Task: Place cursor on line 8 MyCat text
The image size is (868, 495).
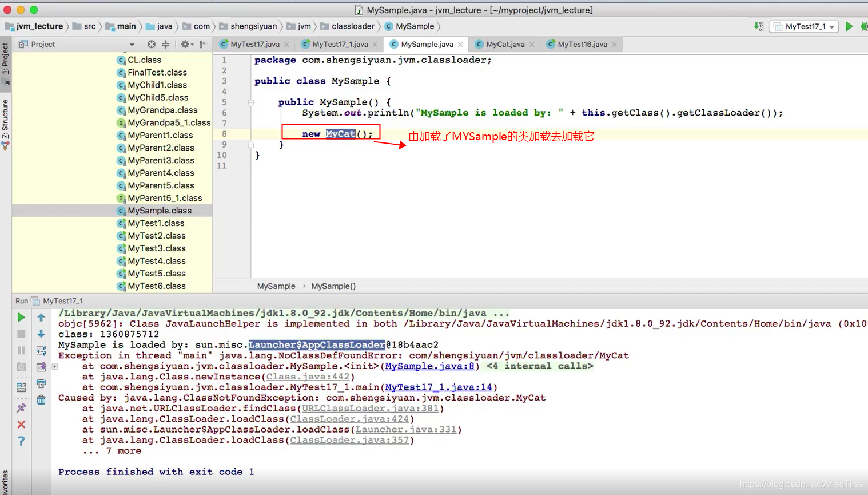Action: pos(340,134)
